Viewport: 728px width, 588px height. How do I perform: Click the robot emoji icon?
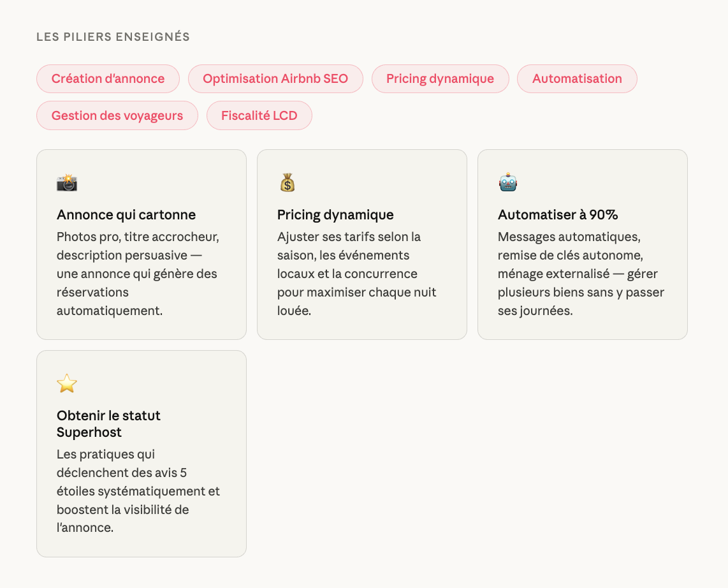coord(508,183)
